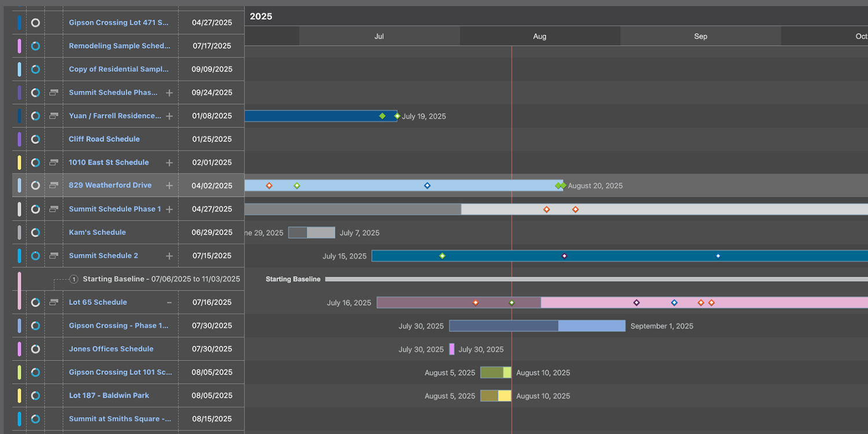Open the Cliff Road Schedule link
The image size is (868, 434).
coord(104,139)
